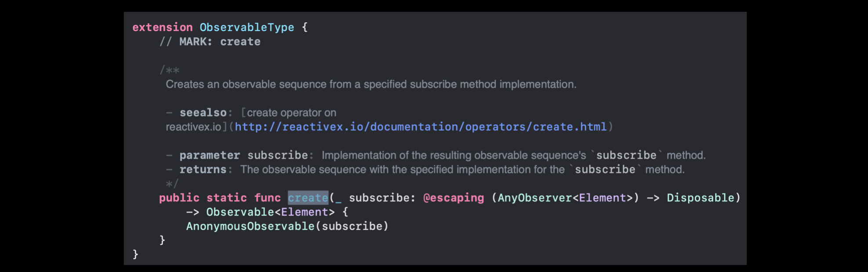Click the ObservableType type name
The height and width of the screenshot is (272, 868).
[247, 27]
